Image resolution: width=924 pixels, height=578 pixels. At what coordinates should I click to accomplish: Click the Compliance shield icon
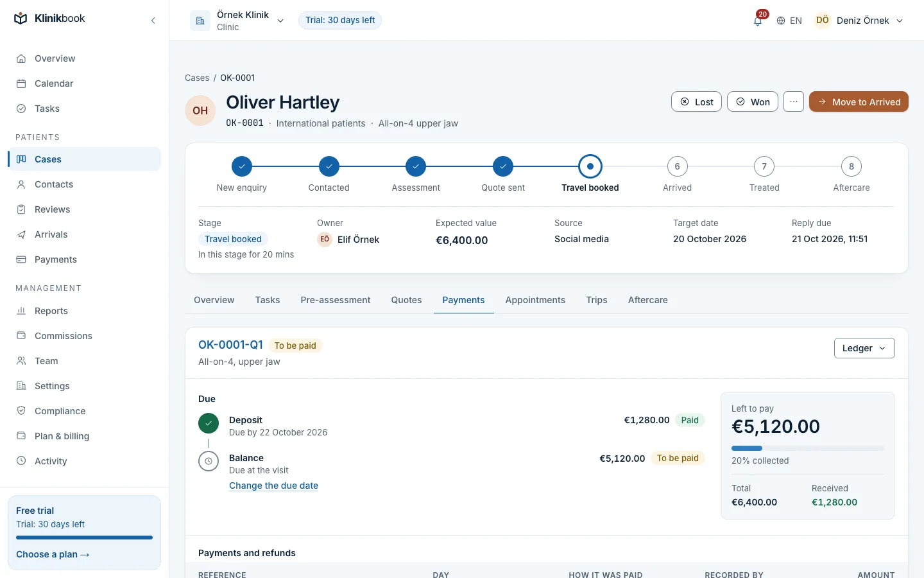tap(21, 411)
